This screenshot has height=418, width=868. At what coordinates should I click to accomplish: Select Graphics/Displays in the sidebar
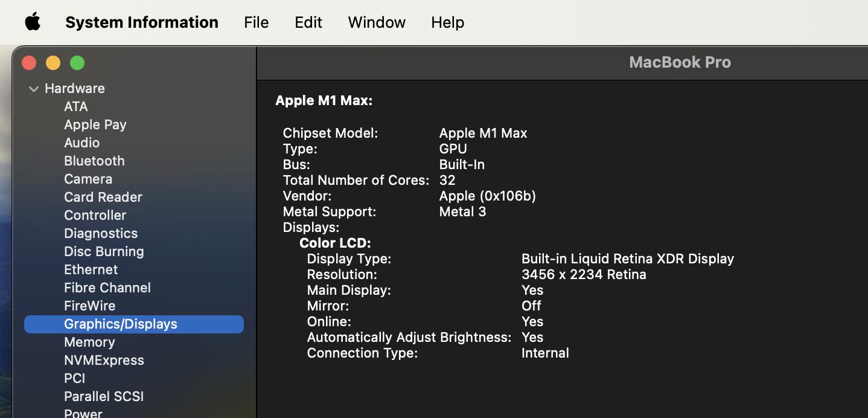(134, 324)
